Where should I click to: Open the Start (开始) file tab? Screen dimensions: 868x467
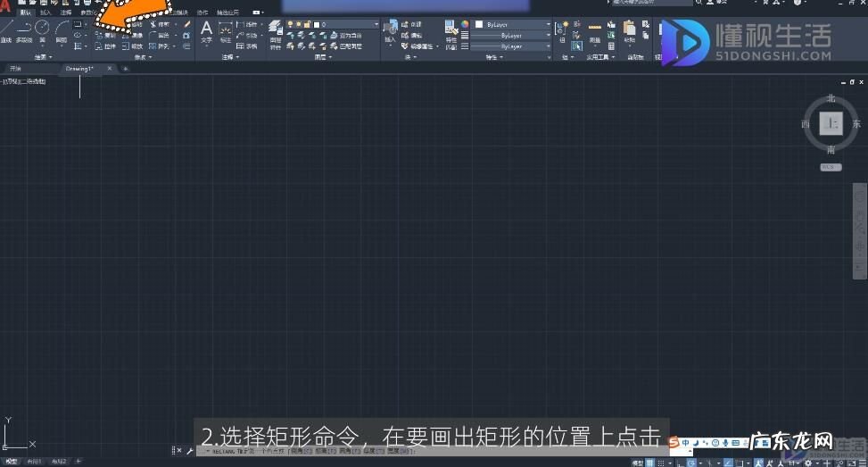pos(15,69)
